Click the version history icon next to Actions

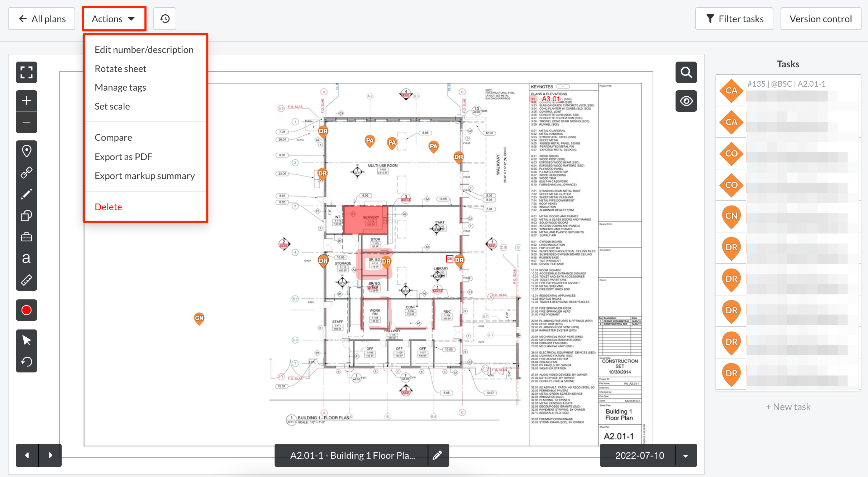164,18
